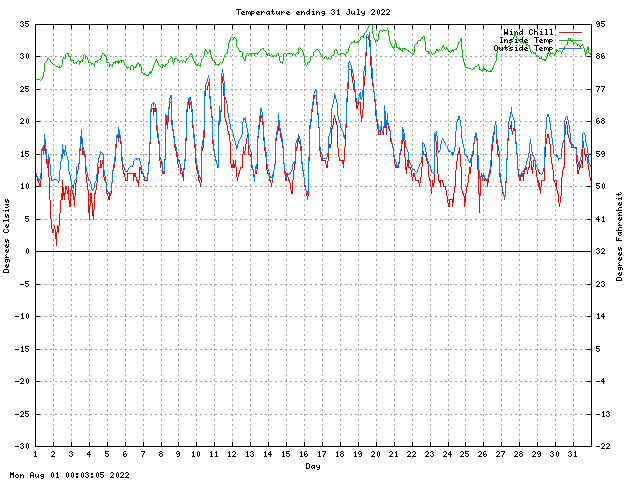Image resolution: width=640 pixels, height=480 pixels.
Task: Click day 28 on the x-axis
Action: pos(518,454)
